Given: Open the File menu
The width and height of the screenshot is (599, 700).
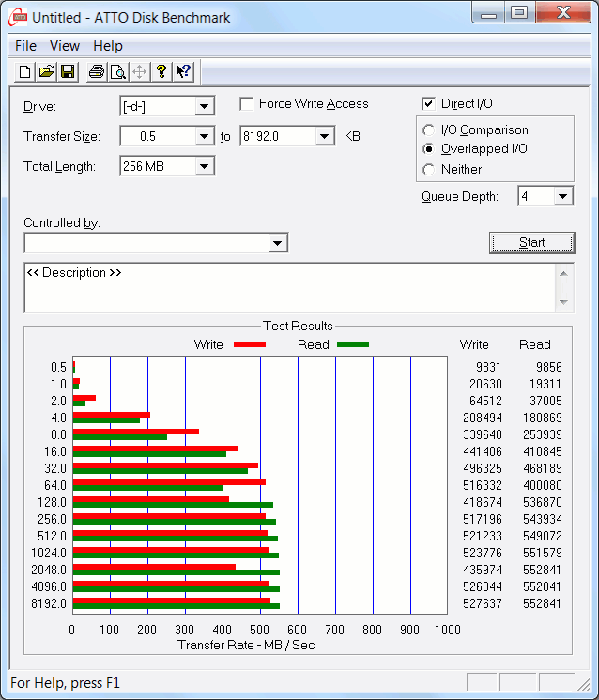Looking at the screenshot, I should point(25,46).
